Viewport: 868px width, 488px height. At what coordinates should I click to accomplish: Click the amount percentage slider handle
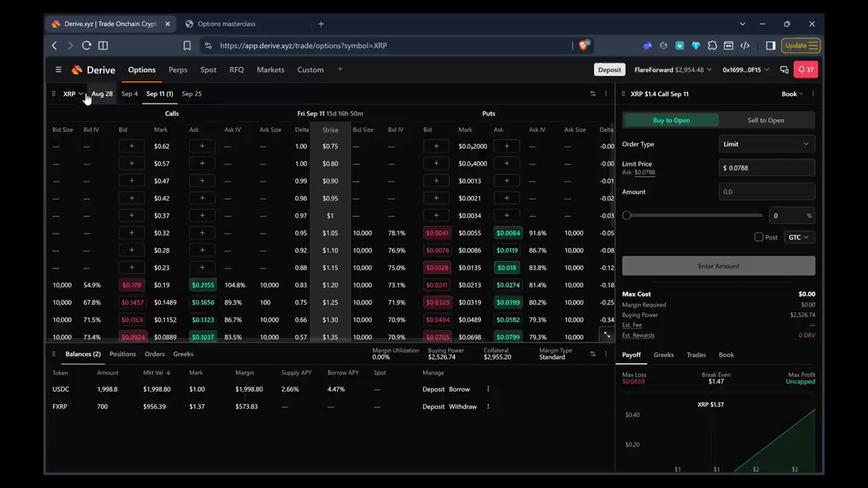(626, 215)
